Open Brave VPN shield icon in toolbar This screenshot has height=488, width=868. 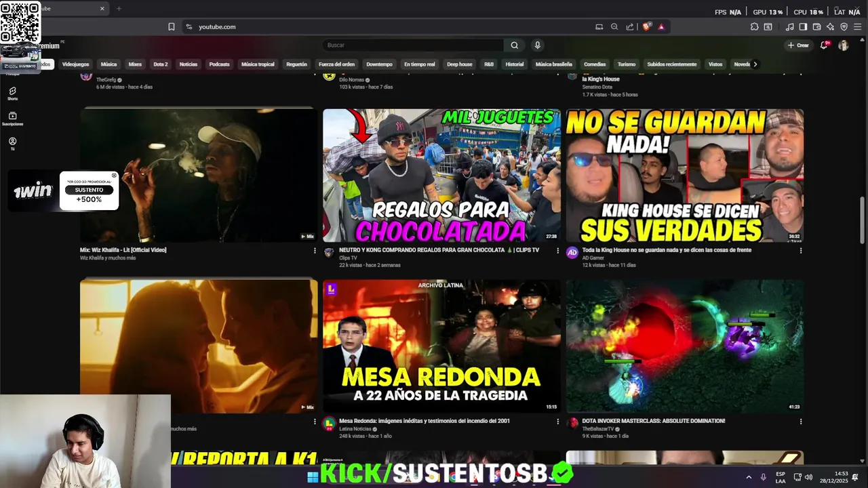[x=844, y=27]
